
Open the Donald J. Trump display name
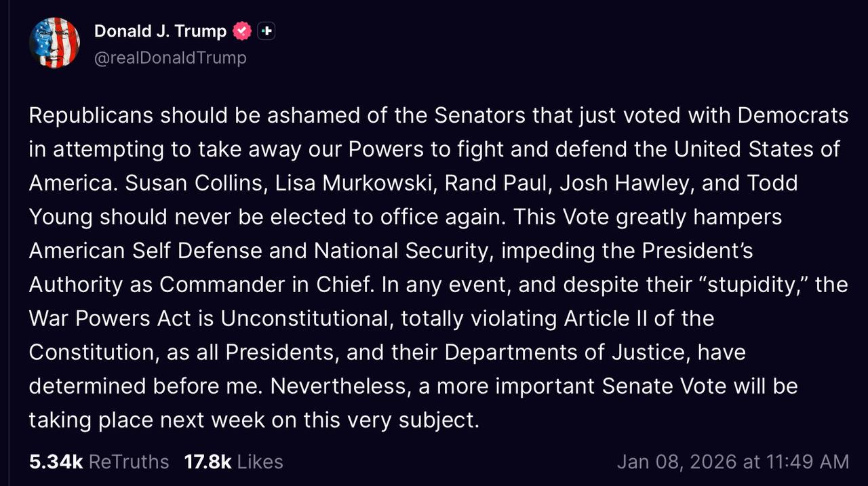click(160, 31)
